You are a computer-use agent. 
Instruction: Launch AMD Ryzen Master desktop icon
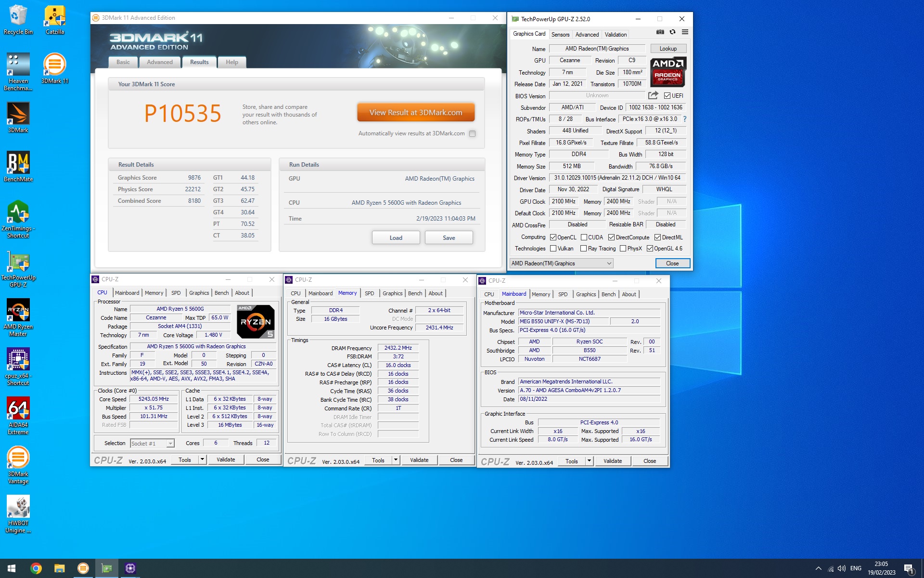[x=18, y=317]
